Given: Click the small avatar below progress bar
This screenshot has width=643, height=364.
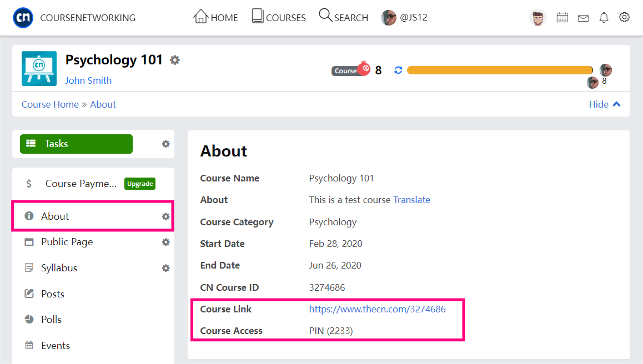Looking at the screenshot, I should [592, 82].
